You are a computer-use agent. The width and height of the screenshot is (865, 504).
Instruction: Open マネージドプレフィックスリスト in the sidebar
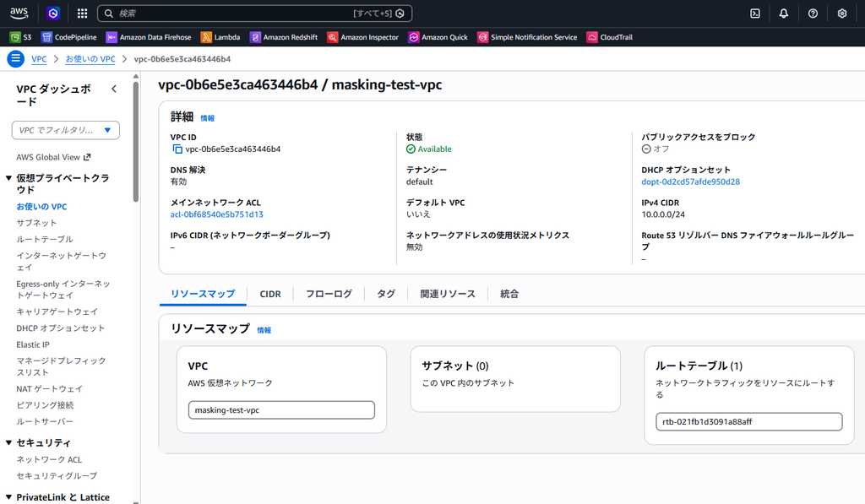[61, 366]
